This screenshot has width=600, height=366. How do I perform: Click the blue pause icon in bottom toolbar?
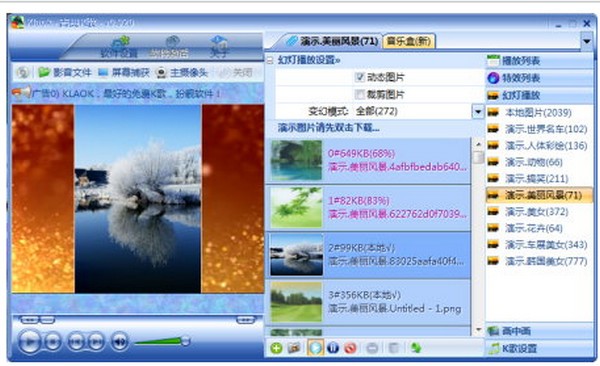point(333,348)
